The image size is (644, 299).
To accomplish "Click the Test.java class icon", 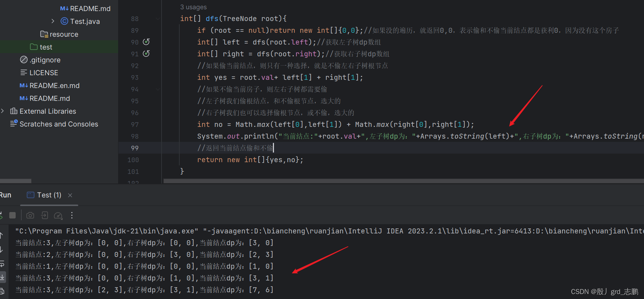I will pos(64,21).
